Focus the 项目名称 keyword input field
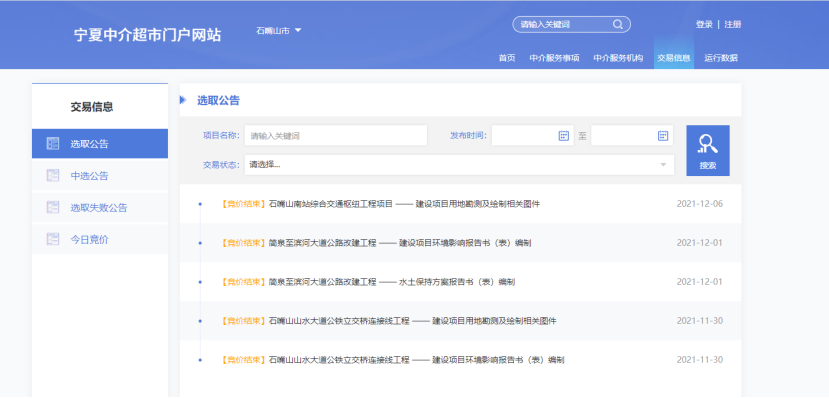This screenshot has width=829, height=398. point(336,136)
